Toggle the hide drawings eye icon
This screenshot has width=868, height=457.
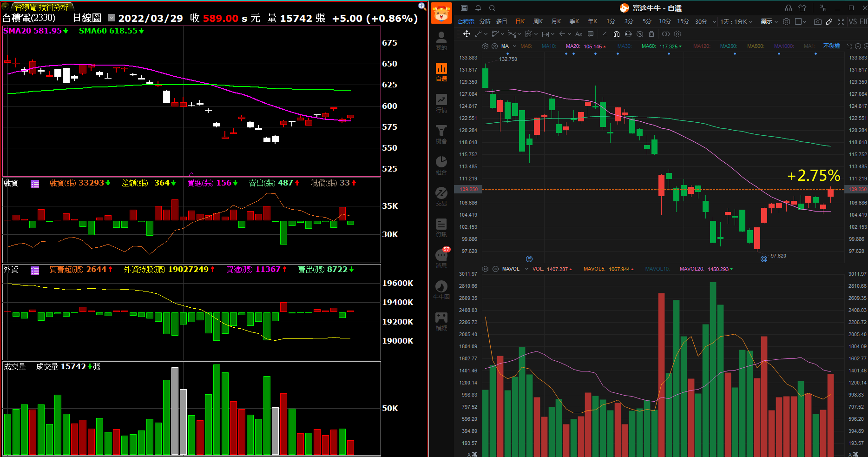pyautogui.click(x=640, y=34)
